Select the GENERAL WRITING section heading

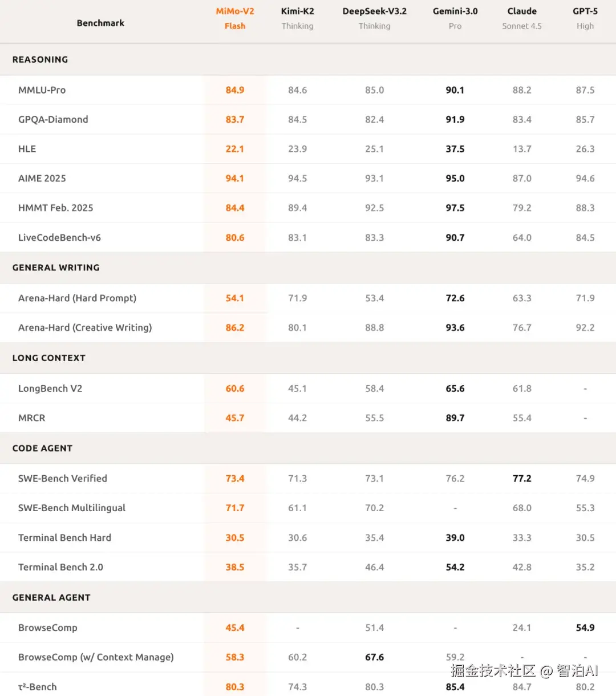tap(56, 268)
